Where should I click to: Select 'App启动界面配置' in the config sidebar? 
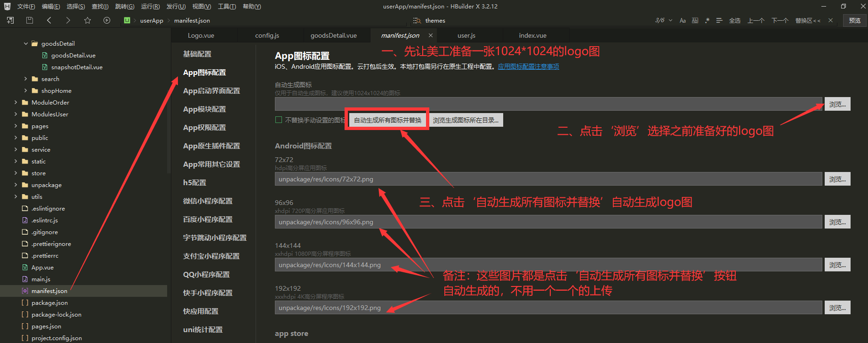211,91
